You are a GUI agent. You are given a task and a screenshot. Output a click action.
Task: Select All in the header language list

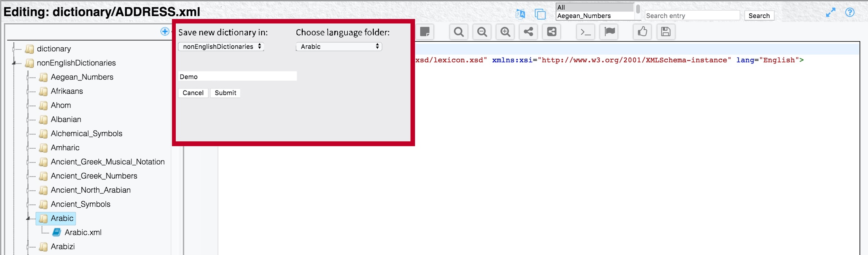click(595, 7)
